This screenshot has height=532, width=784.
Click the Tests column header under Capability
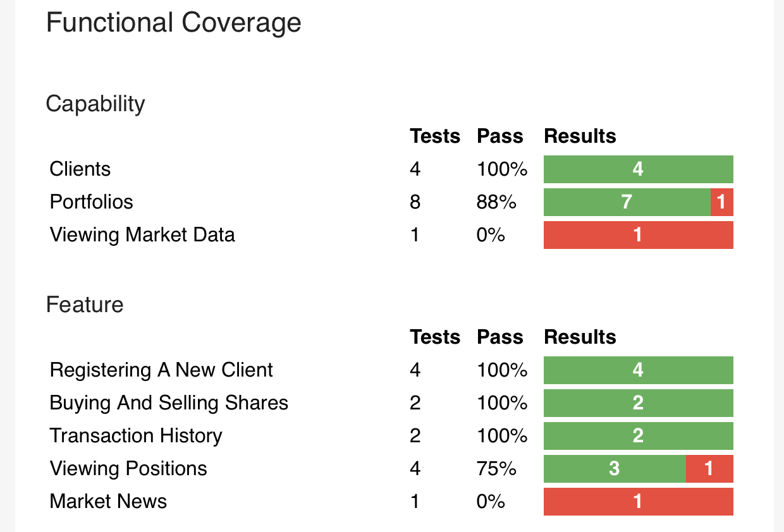click(435, 136)
